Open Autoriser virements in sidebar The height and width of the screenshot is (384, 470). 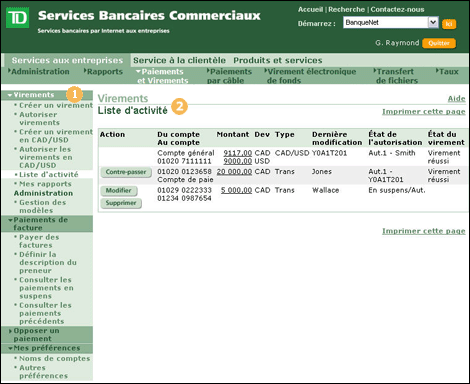coord(39,119)
